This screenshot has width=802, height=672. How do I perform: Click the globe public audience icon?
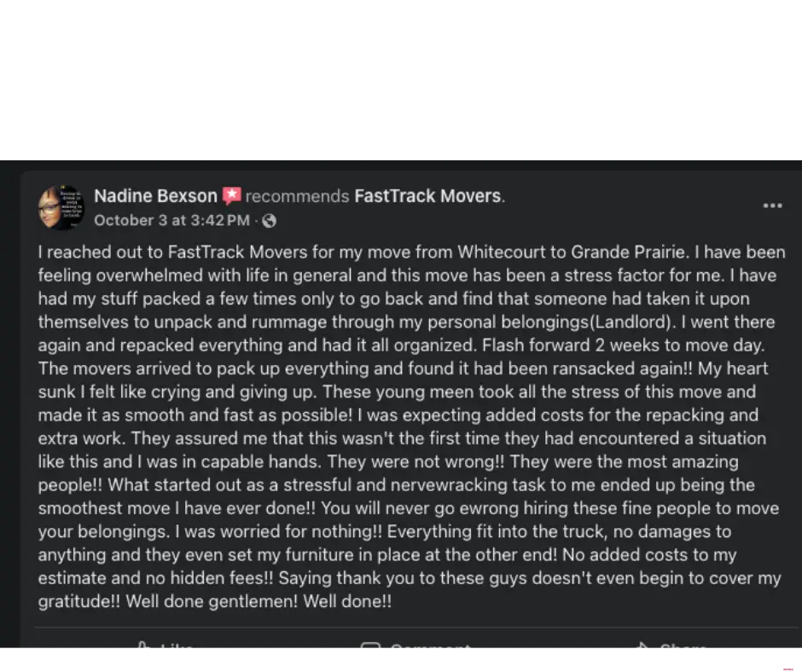point(270,221)
